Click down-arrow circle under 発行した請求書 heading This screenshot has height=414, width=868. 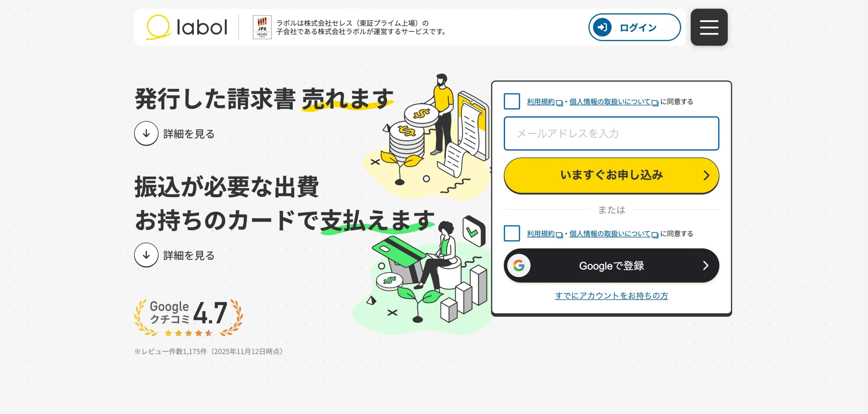146,133
